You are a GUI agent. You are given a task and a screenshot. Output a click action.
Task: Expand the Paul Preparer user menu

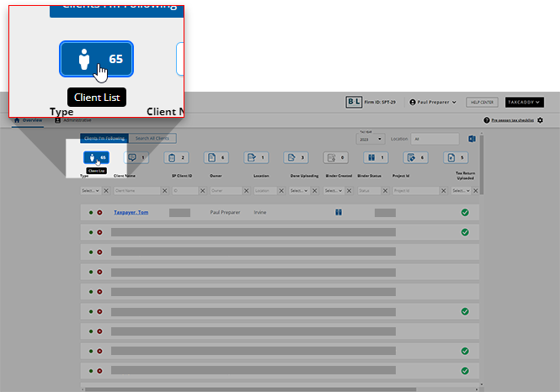pos(433,102)
